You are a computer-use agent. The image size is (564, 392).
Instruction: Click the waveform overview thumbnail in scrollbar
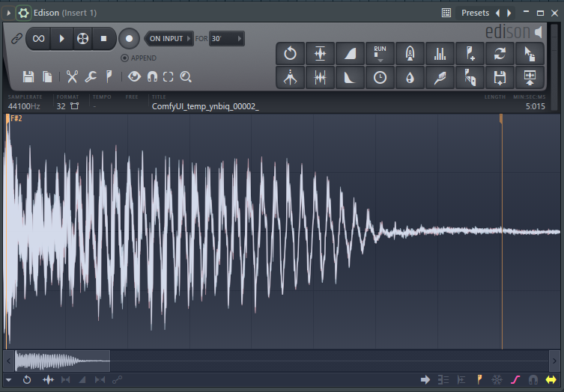(x=61, y=361)
